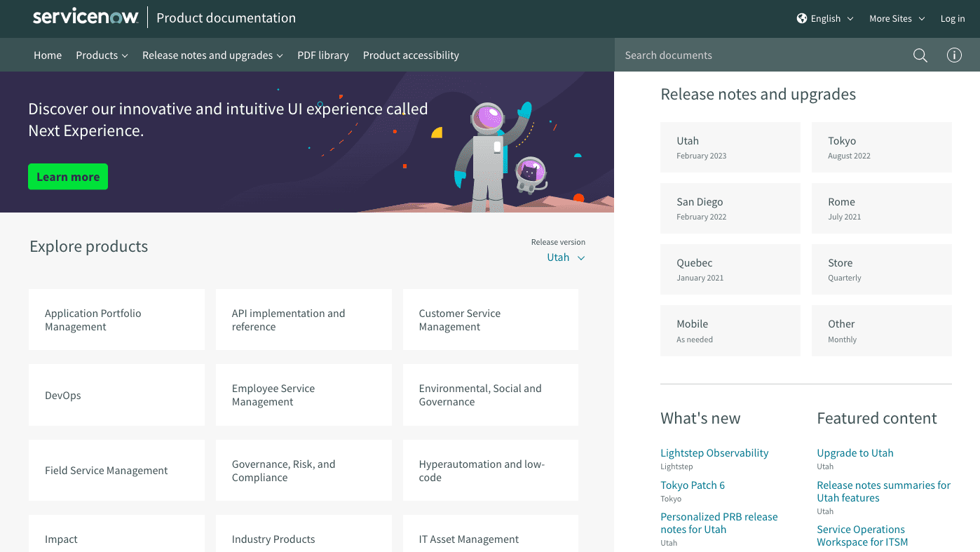This screenshot has width=980, height=552.
Task: Click the Log in link
Action: tap(953, 19)
